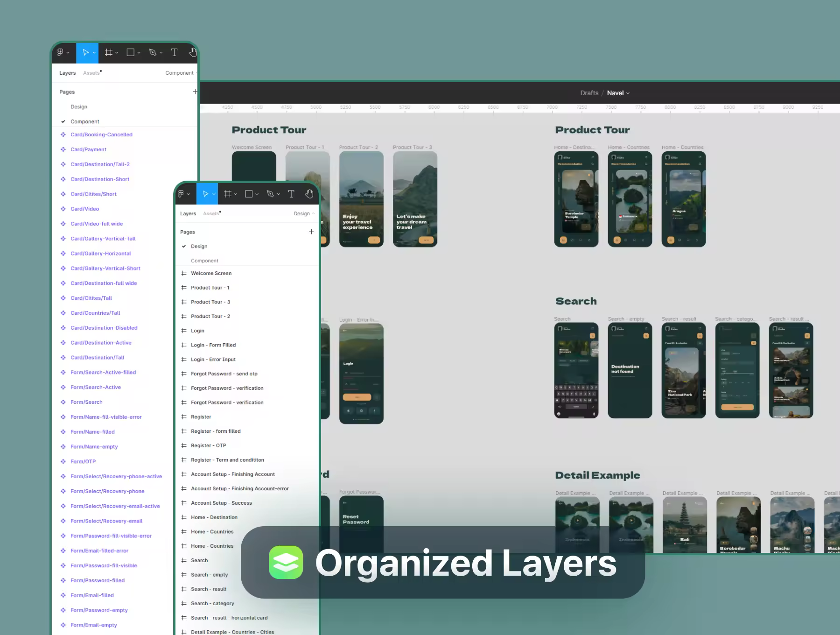Select Form/Search-Active-filled component layer

[x=103, y=372]
